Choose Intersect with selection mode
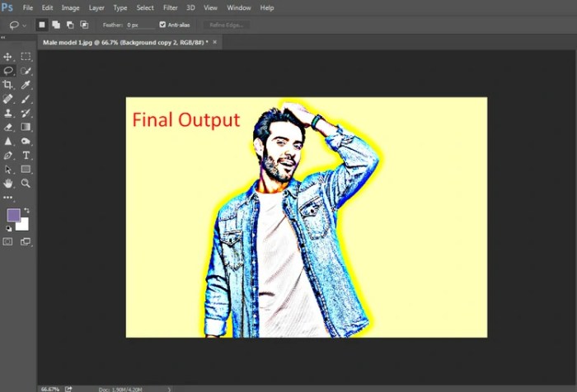The image size is (577, 392). tap(84, 25)
